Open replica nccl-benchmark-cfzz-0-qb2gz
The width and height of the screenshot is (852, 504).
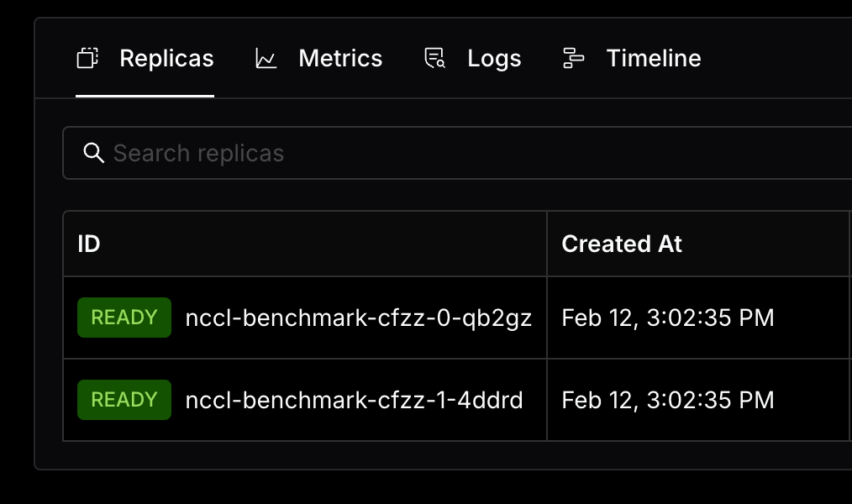tap(359, 318)
